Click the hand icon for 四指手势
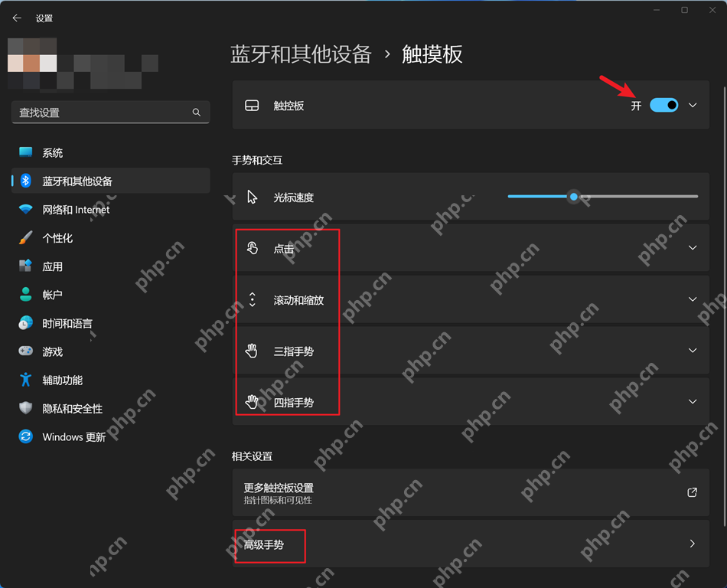This screenshot has height=588, width=727. click(251, 402)
